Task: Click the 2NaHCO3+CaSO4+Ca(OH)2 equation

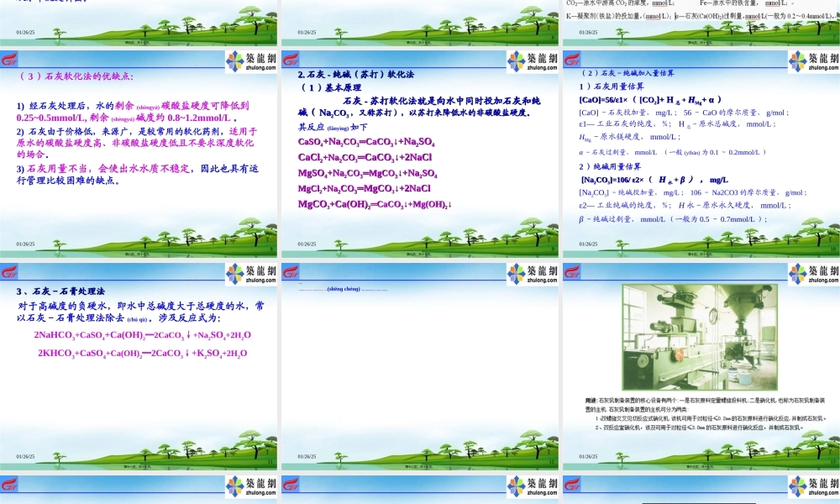Action: pyautogui.click(x=142, y=335)
